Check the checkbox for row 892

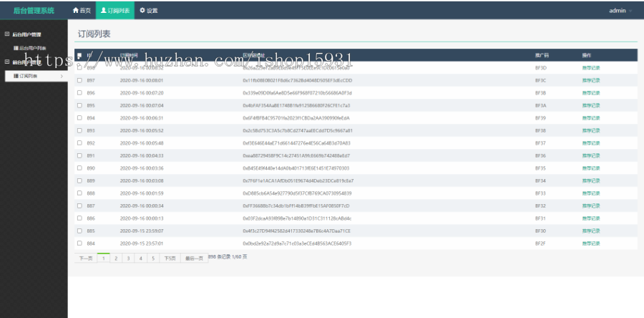pos(79,143)
